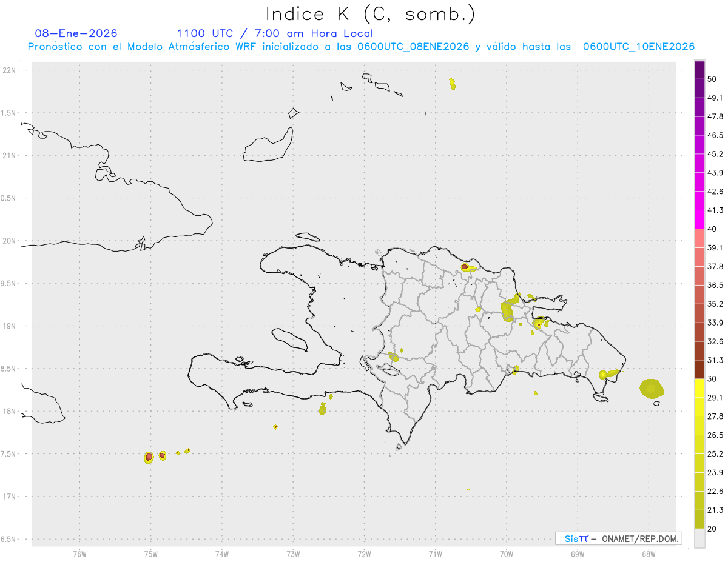The height and width of the screenshot is (562, 728).
Task: Click the colorbar value '31.3'
Action: 716,360
